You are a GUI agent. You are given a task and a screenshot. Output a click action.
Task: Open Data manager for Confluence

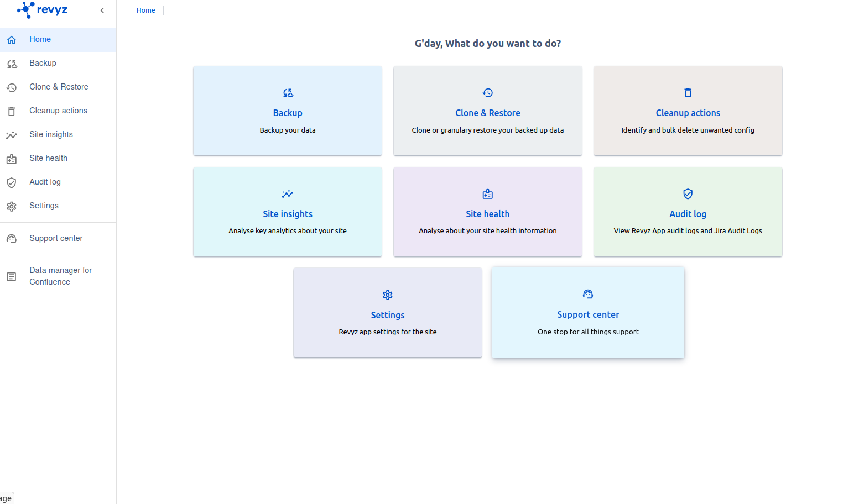click(60, 276)
